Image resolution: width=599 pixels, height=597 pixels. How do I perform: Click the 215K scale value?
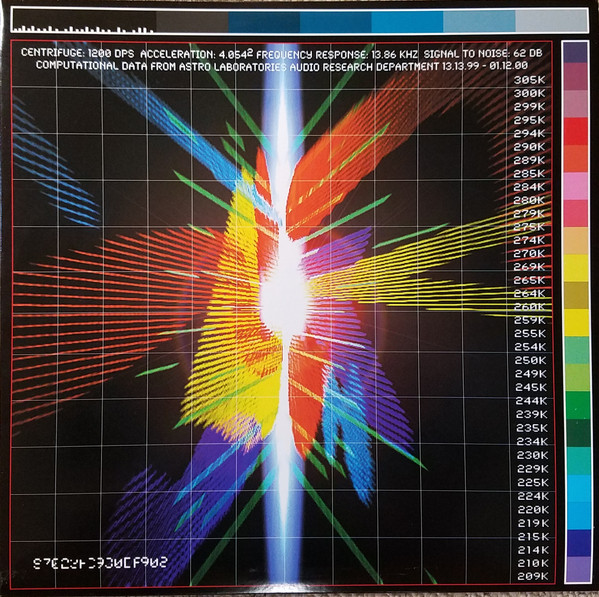[533, 537]
